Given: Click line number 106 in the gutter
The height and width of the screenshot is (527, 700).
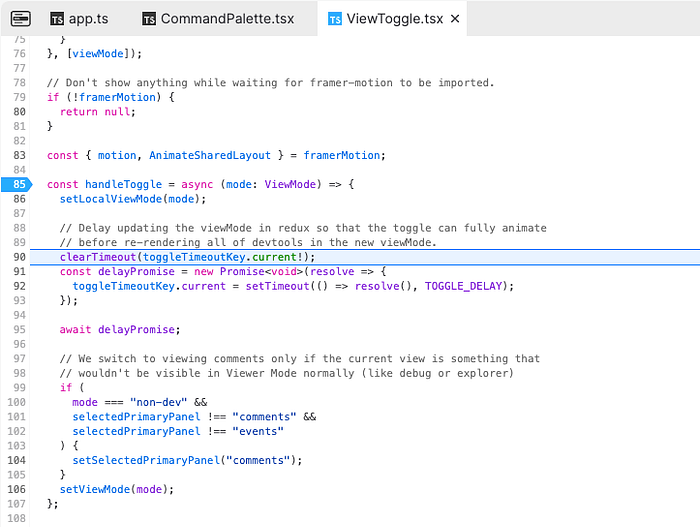Looking at the screenshot, I should pyautogui.click(x=19, y=489).
